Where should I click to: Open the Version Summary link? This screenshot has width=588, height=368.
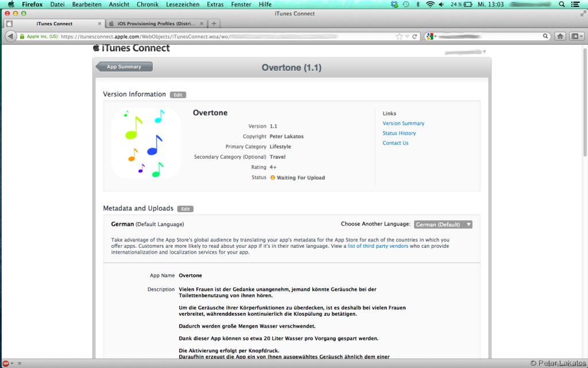point(404,123)
